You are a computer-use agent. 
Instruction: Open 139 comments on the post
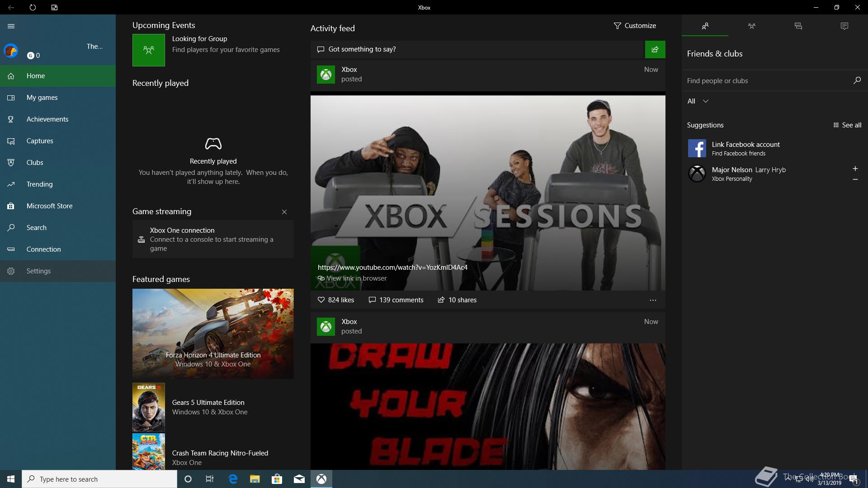(396, 300)
